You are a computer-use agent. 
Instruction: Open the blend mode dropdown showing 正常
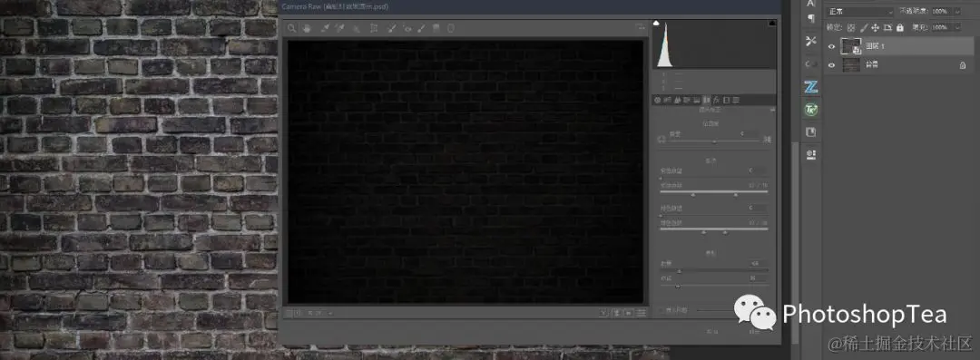860,12
